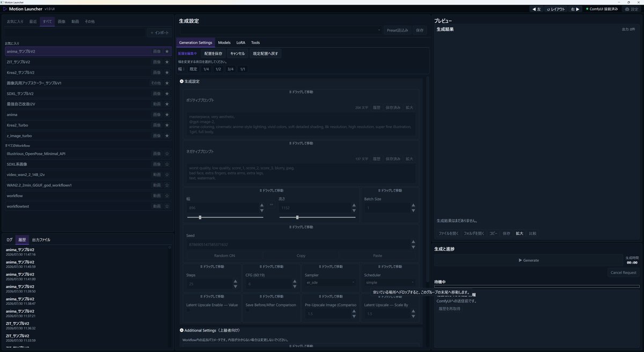644x352 pixels.
Task: Favorite Illustrious_OpenPose_Minimal_API with its star
Action: pyautogui.click(x=167, y=153)
